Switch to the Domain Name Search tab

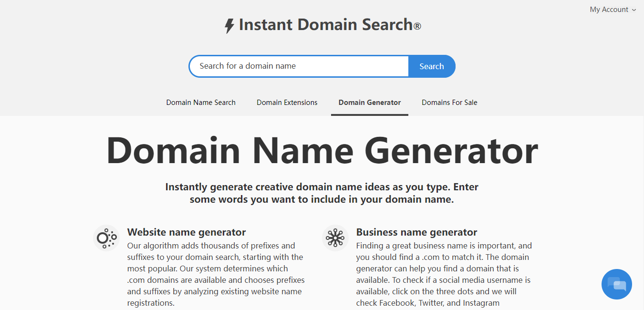[x=200, y=102]
